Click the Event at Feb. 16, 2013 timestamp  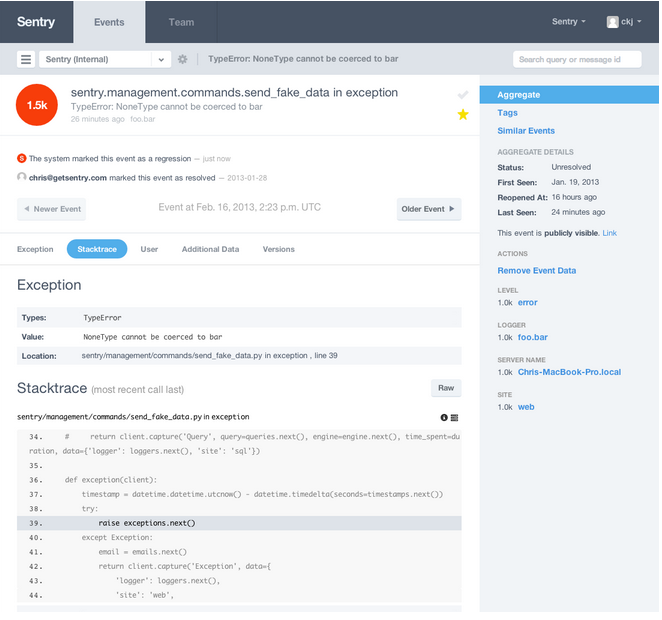[239, 207]
